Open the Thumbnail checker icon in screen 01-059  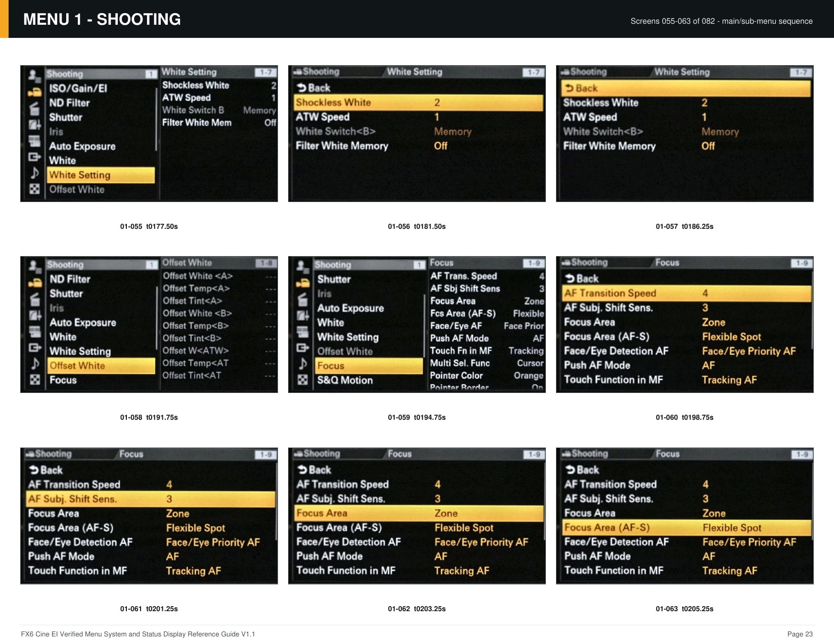pos(302,380)
